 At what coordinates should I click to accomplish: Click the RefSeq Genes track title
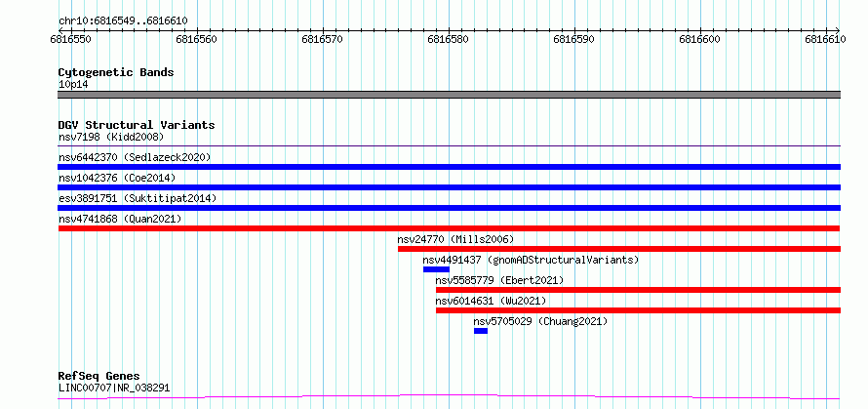pos(99,377)
